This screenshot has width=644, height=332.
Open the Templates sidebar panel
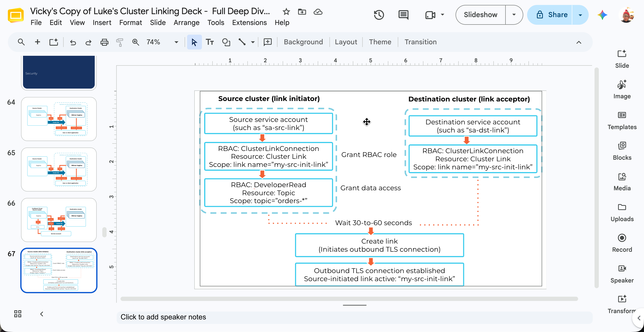[622, 121]
